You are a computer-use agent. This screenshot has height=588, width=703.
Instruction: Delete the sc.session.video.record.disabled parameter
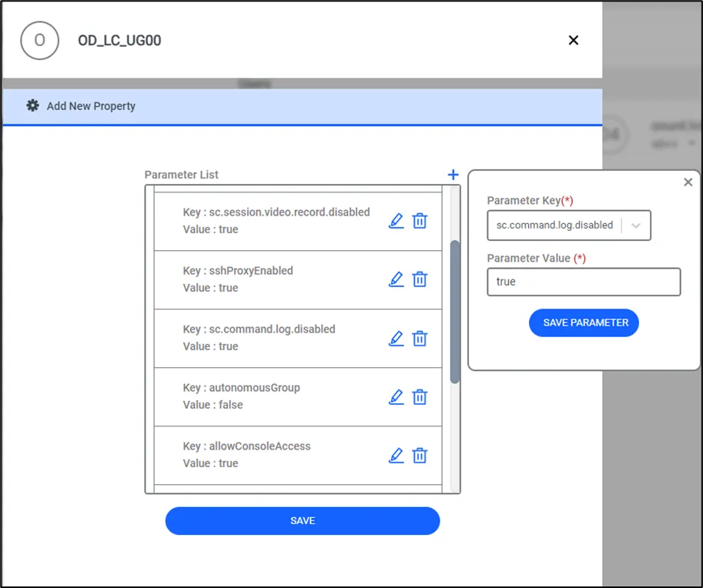(420, 221)
